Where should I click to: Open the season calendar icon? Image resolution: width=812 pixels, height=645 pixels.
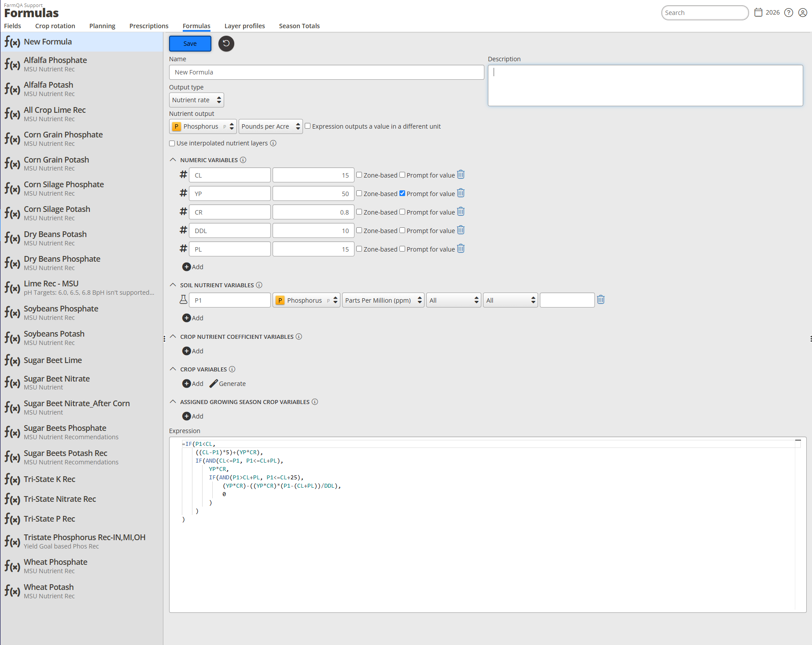[758, 12]
